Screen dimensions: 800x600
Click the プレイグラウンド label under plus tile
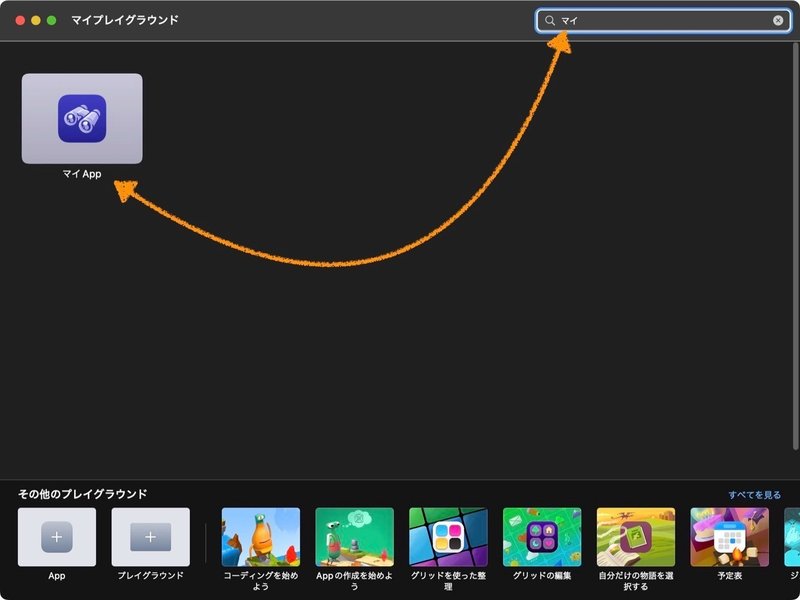[151, 576]
